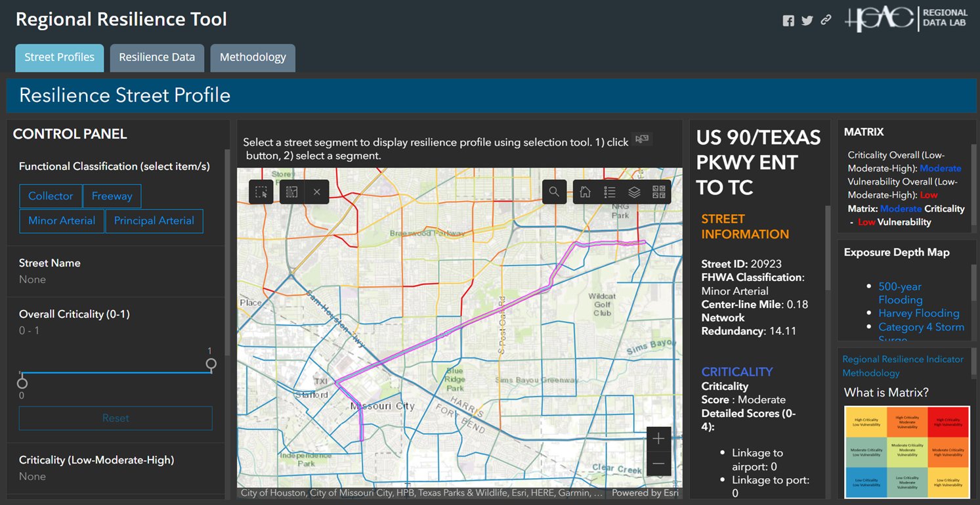Click the 'Blue Ridge Park' map label

454,380
